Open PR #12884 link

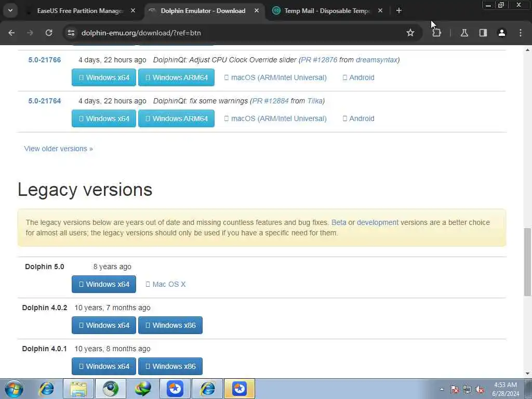270,101
